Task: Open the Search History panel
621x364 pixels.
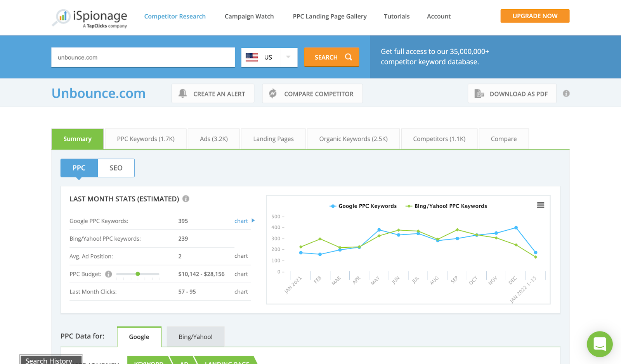Action: 51,360
